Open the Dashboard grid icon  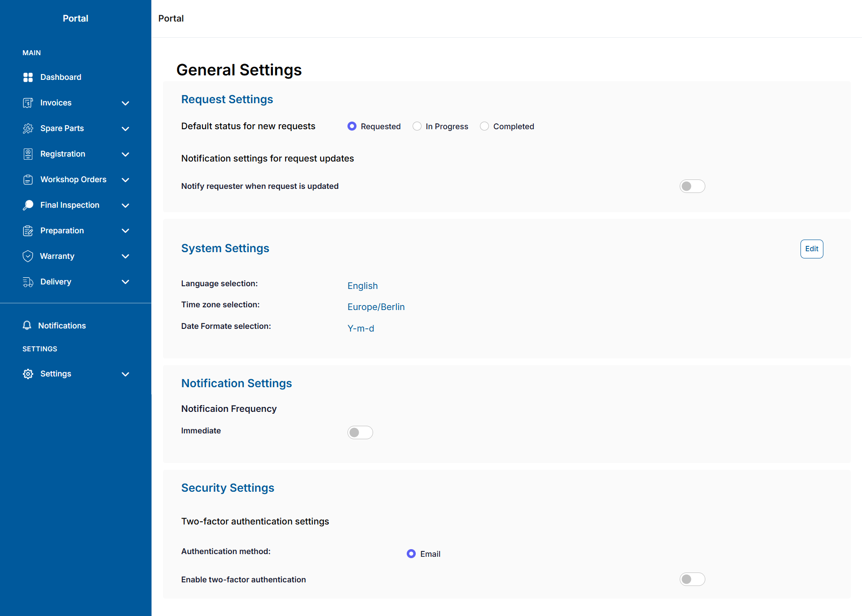pyautogui.click(x=28, y=77)
